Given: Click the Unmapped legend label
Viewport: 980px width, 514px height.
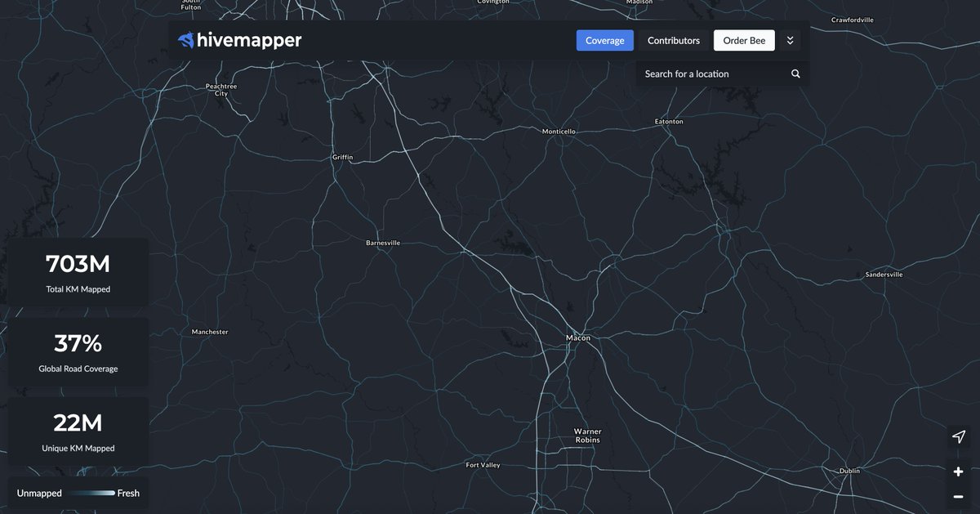Looking at the screenshot, I should pos(39,493).
